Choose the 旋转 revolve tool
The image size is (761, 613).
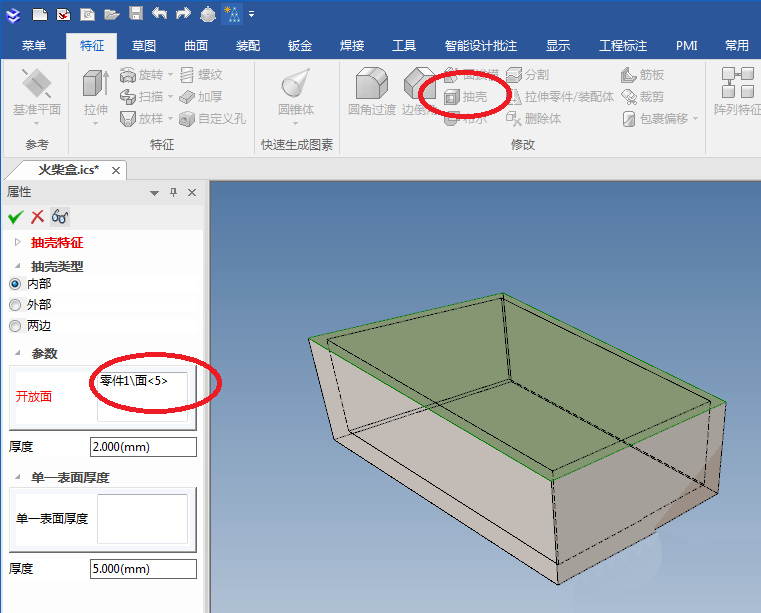[x=141, y=75]
